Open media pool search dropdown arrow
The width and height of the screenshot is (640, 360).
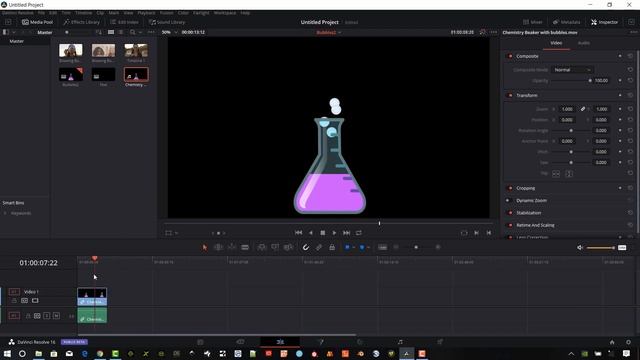pos(140,32)
